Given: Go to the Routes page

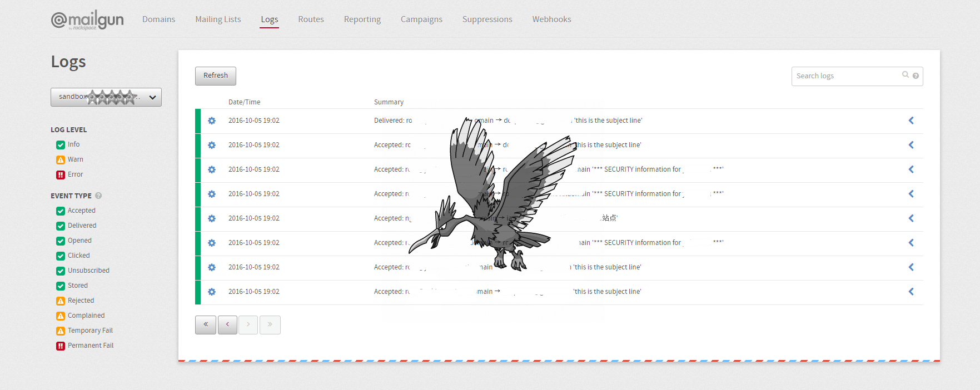Looking at the screenshot, I should 311,19.
